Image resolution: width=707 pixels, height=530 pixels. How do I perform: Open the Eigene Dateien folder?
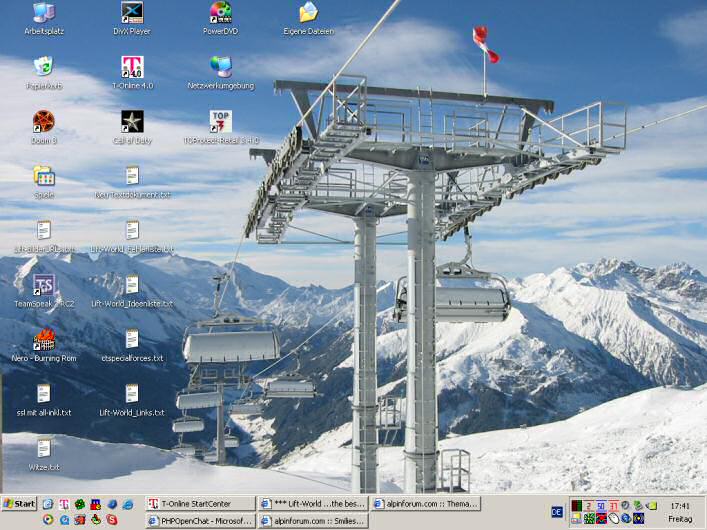coord(308,14)
